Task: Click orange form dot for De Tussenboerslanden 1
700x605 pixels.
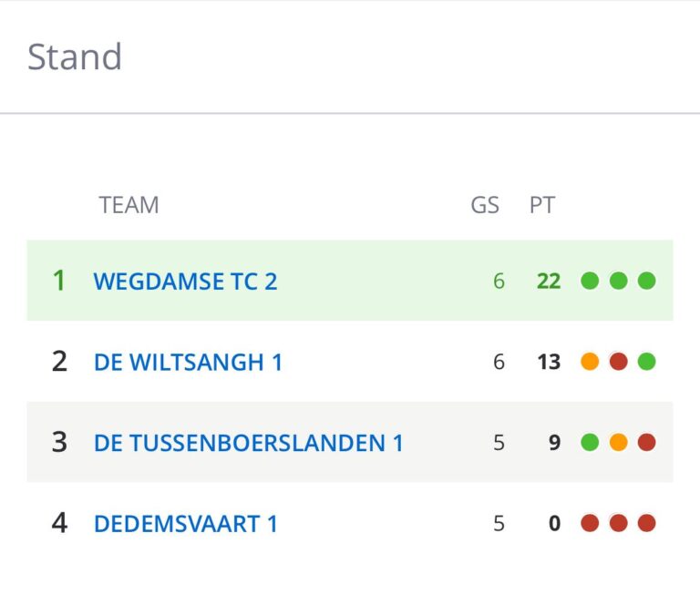Action: tap(619, 443)
